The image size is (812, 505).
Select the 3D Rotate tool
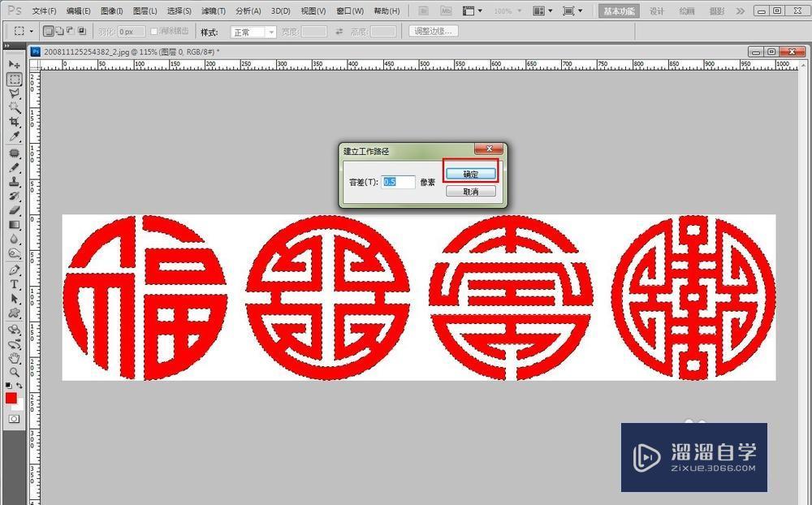pos(14,330)
